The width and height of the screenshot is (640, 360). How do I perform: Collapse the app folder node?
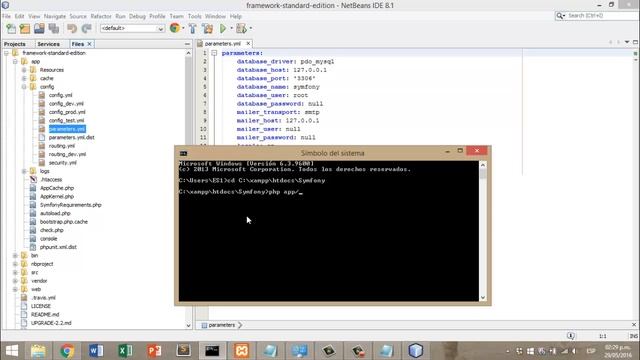15,62
